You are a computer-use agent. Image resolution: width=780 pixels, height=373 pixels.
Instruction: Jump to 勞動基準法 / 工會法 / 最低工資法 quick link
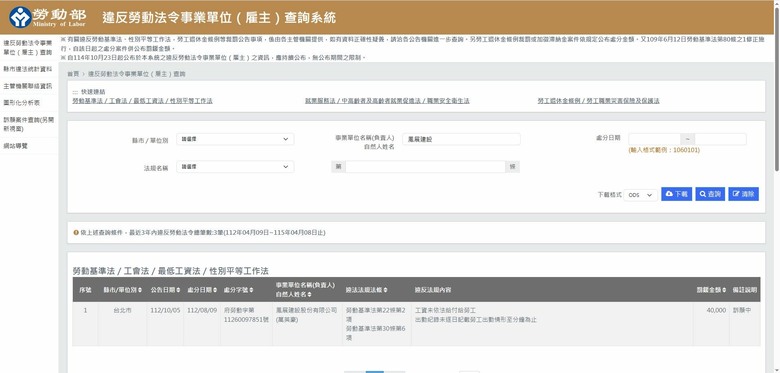142,101
